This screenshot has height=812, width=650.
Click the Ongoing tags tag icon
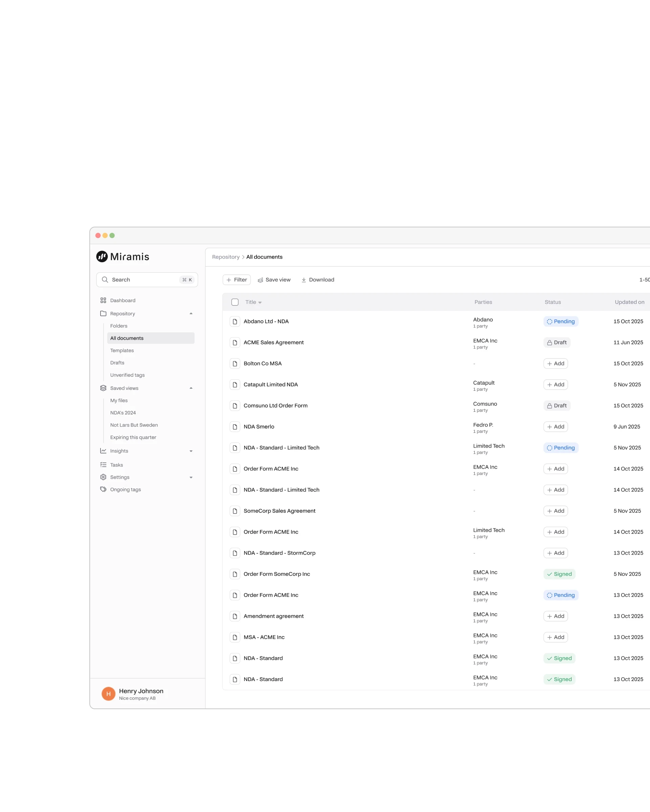(103, 489)
